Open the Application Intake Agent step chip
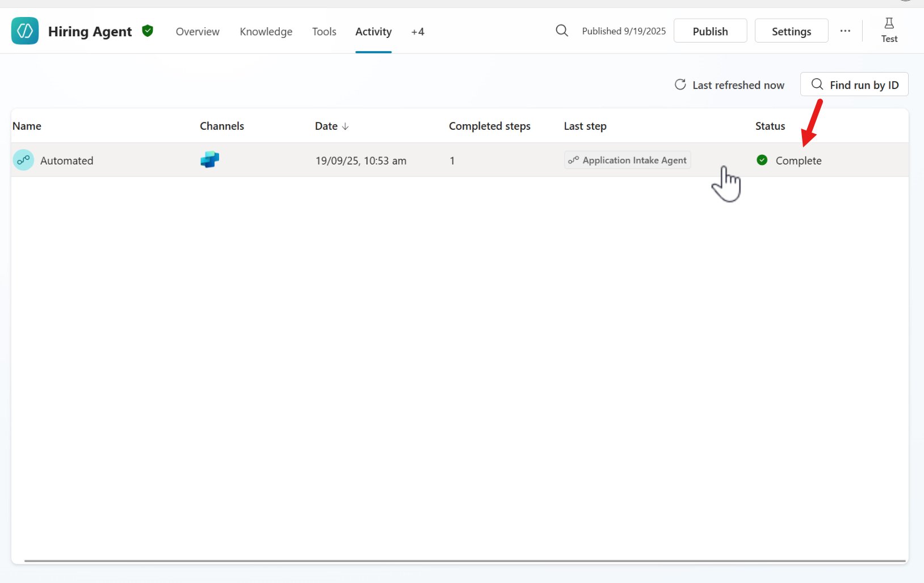 (x=628, y=160)
